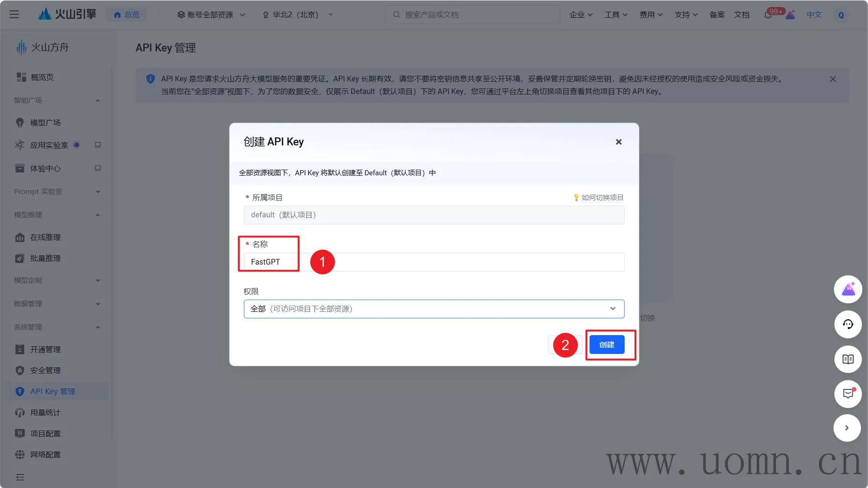Click the 搜索产品或文档 search box
The width and height of the screenshot is (868, 488).
click(x=472, y=15)
